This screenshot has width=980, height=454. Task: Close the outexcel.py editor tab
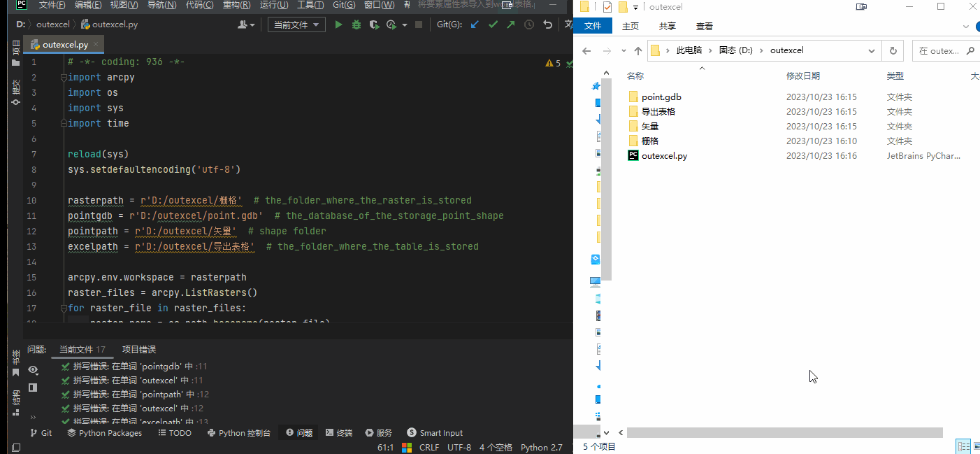tap(97, 45)
